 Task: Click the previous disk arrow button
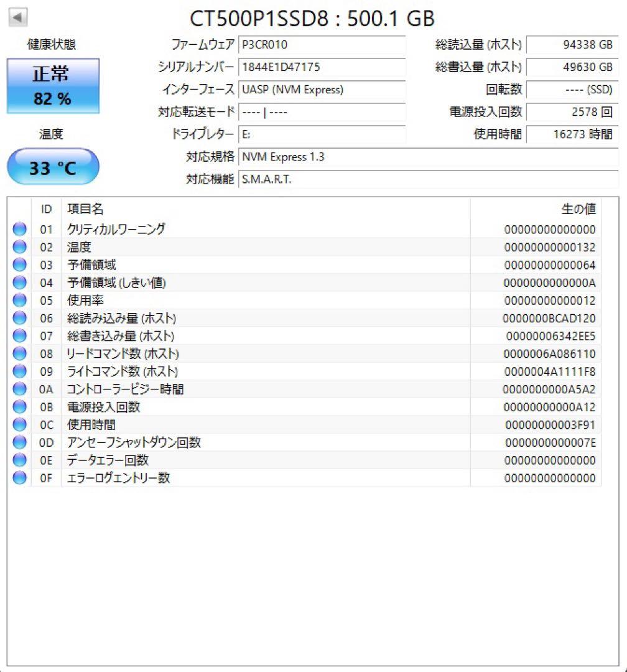18,17
